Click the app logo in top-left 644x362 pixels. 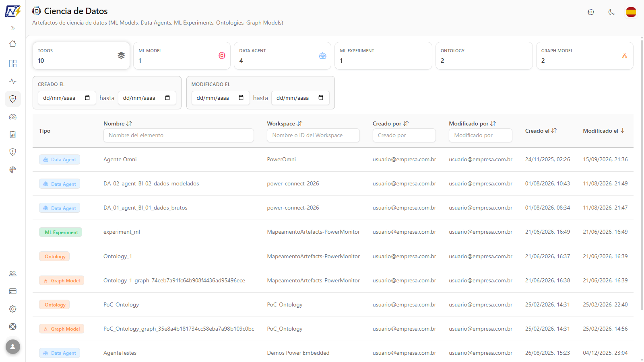click(13, 11)
